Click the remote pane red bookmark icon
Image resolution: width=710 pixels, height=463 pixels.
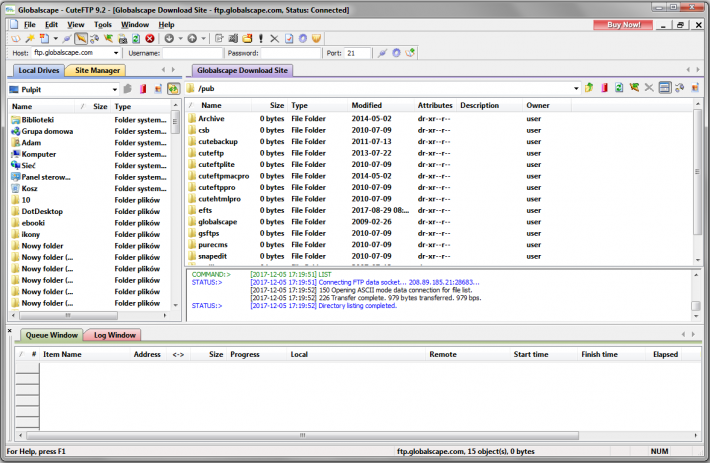point(604,88)
